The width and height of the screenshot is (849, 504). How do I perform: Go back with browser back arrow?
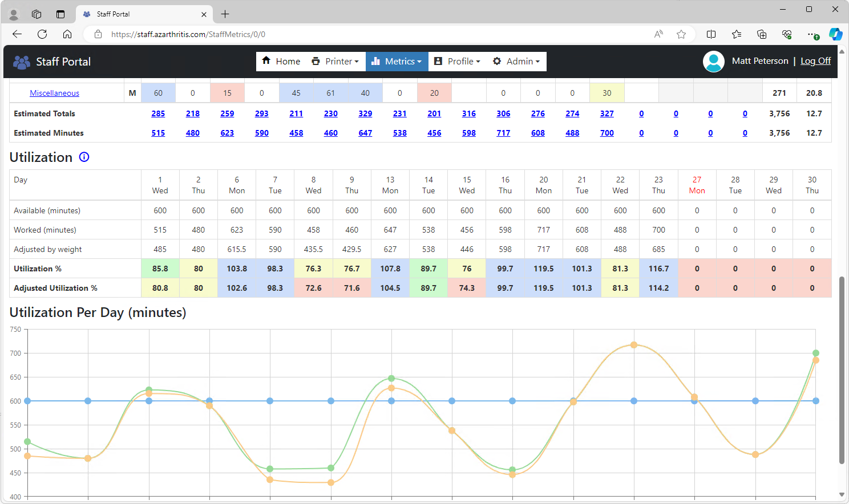point(17,34)
